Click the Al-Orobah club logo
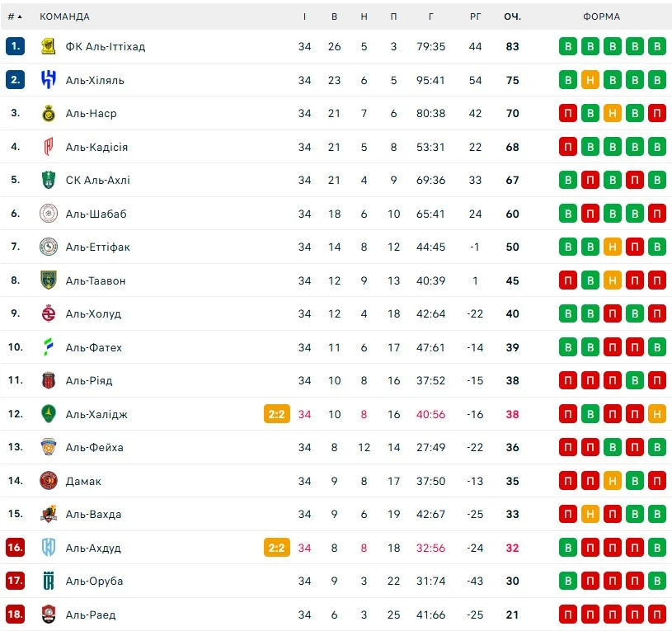The height and width of the screenshot is (631, 672). pos(49,581)
